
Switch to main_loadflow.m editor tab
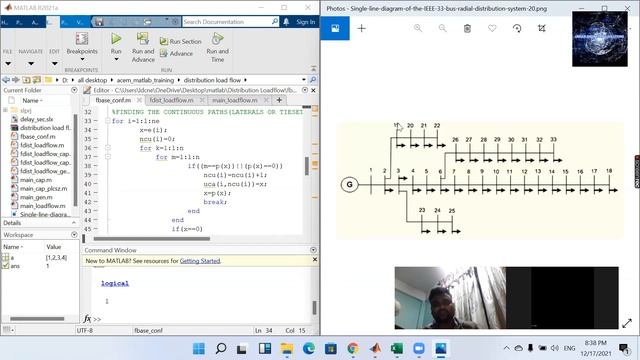pos(234,100)
